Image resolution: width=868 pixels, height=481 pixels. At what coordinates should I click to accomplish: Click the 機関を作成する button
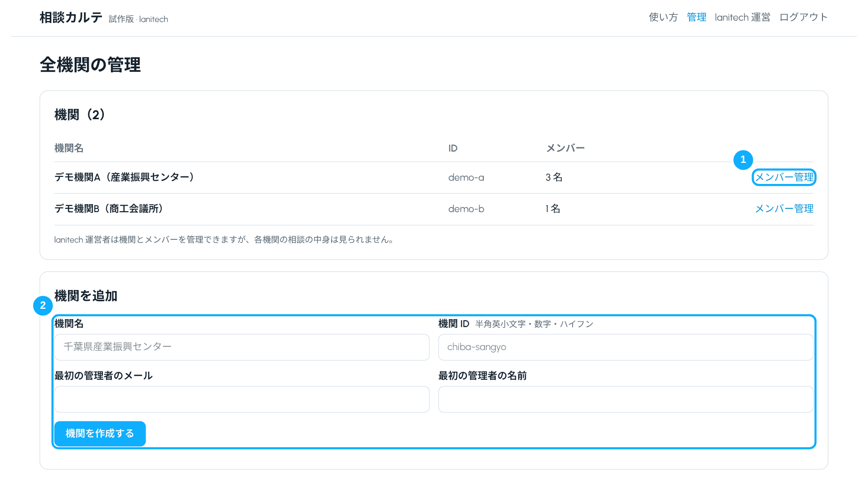100,434
